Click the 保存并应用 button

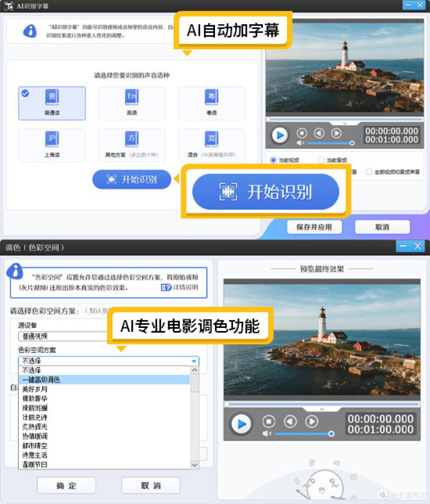(x=314, y=227)
